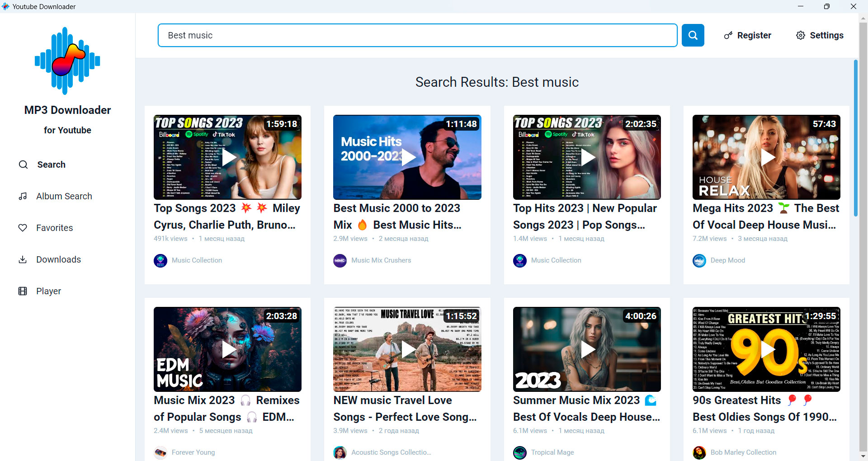The height and width of the screenshot is (461, 868).
Task: Open the Forever Young channel link
Action: tap(193, 452)
